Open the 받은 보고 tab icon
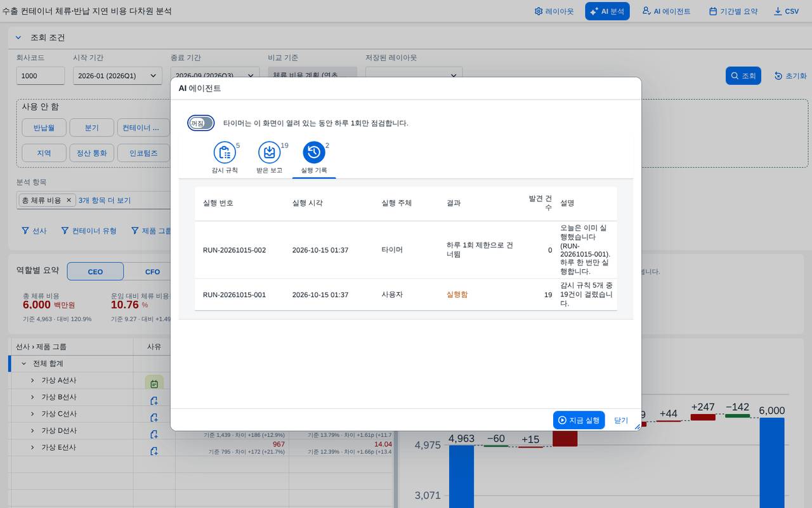Image resolution: width=812 pixels, height=508 pixels. coord(269,152)
